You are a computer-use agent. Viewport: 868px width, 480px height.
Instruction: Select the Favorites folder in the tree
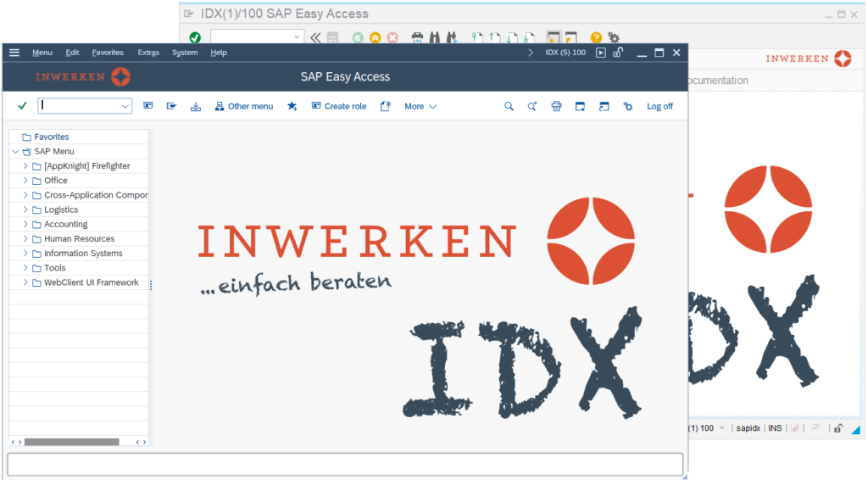pyautogui.click(x=52, y=137)
